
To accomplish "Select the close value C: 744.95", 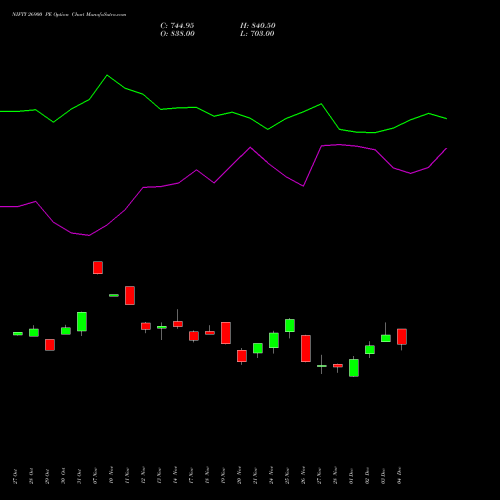I will pos(177,26).
